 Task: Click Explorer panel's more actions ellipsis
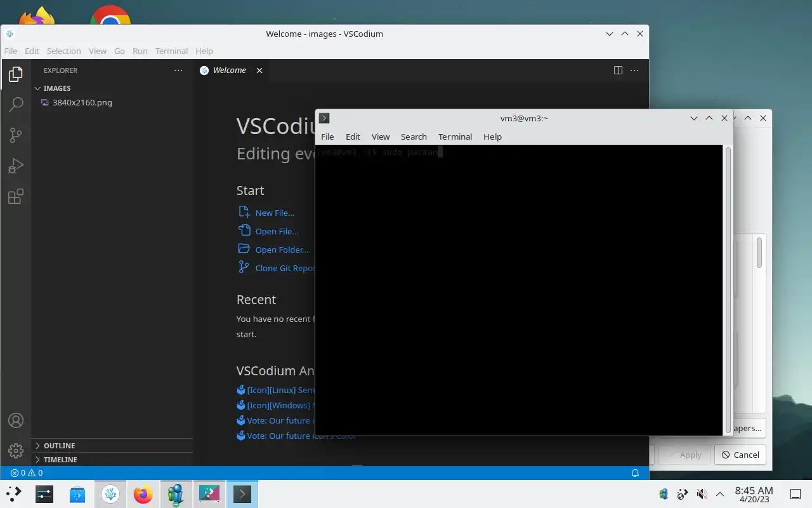pyautogui.click(x=178, y=70)
